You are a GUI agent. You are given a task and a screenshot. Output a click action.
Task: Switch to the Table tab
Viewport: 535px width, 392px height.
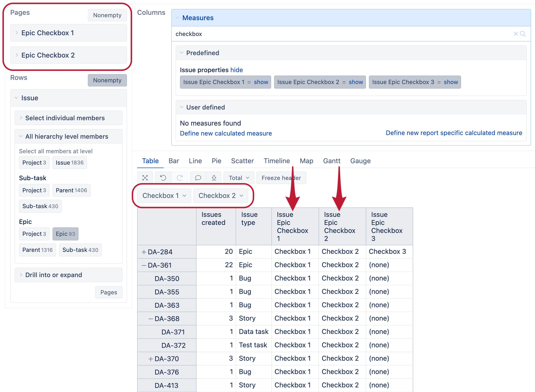pyautogui.click(x=150, y=161)
